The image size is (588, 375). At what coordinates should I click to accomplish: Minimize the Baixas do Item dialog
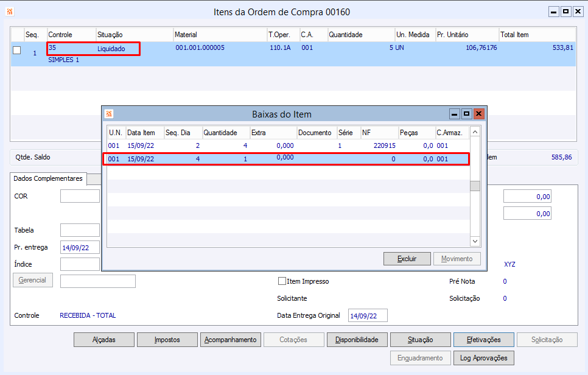455,114
